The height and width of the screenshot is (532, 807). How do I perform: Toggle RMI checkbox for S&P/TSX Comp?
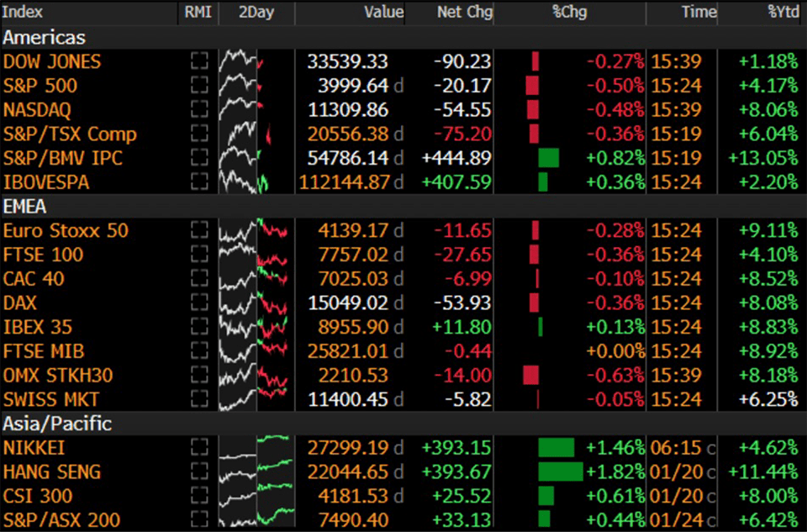(199, 134)
